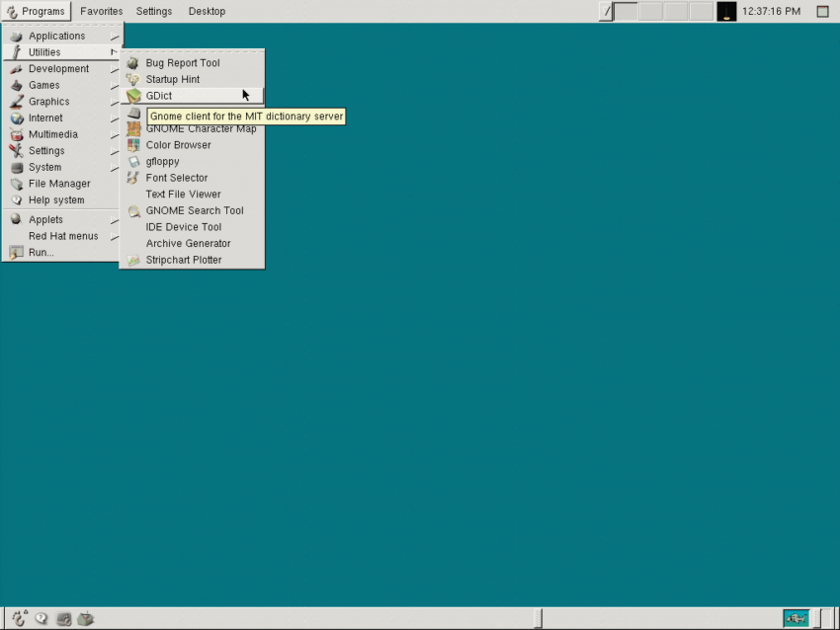Click the icon of the tooltip-covered Utilities entry

(x=134, y=113)
